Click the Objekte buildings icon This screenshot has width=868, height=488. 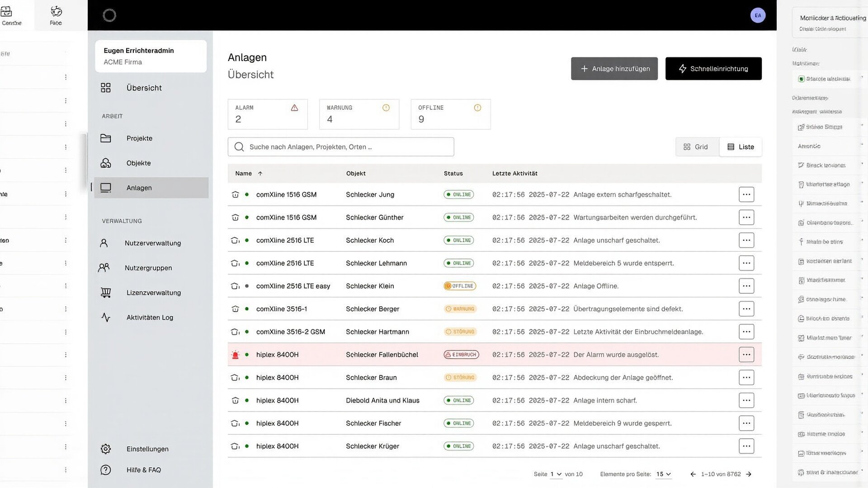[x=105, y=163]
